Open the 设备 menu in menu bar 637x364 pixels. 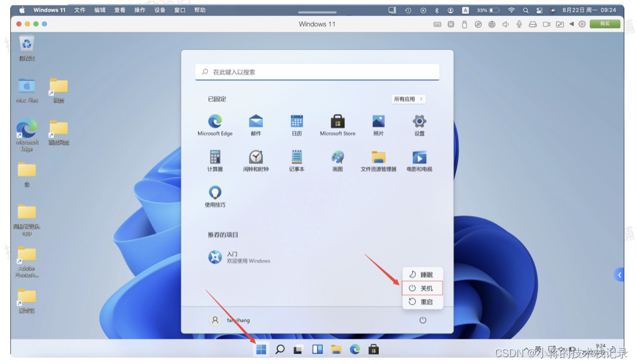click(160, 10)
